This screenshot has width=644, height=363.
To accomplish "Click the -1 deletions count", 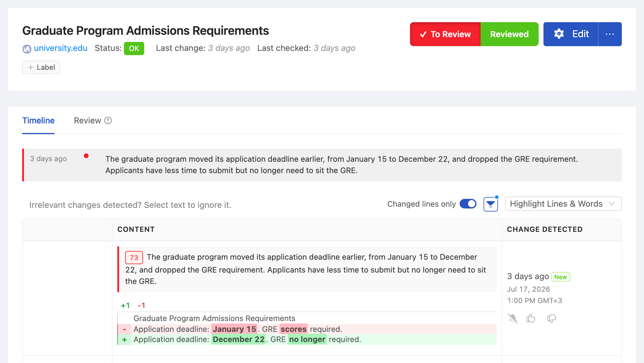I will pyautogui.click(x=141, y=305).
